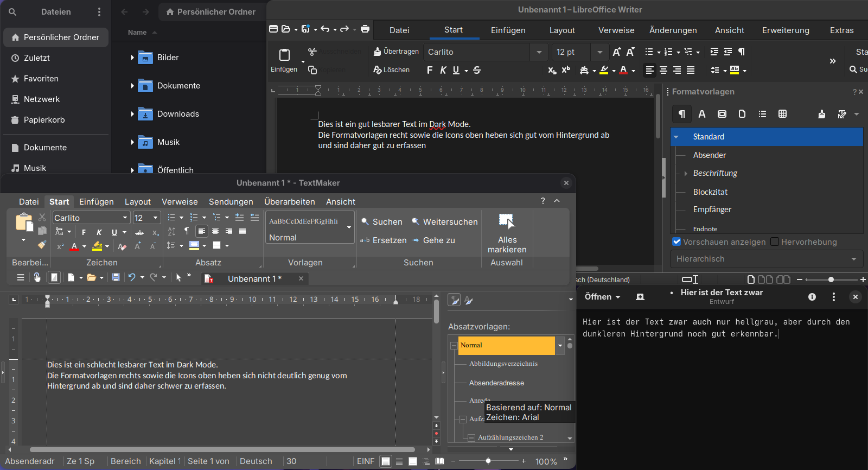Image resolution: width=868 pixels, height=470 pixels.
Task: Click clear formatting eraser icon in TextMaker
Action: [122, 246]
